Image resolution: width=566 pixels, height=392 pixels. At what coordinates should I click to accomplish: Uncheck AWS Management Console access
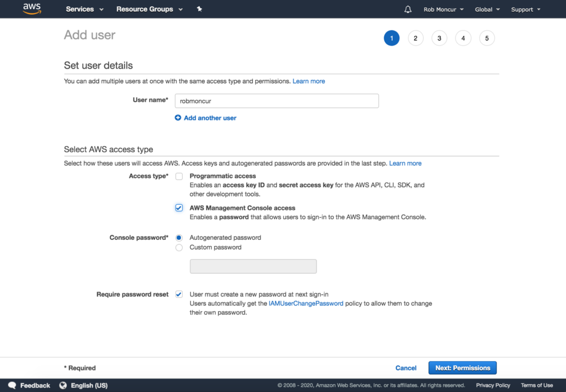pos(179,208)
